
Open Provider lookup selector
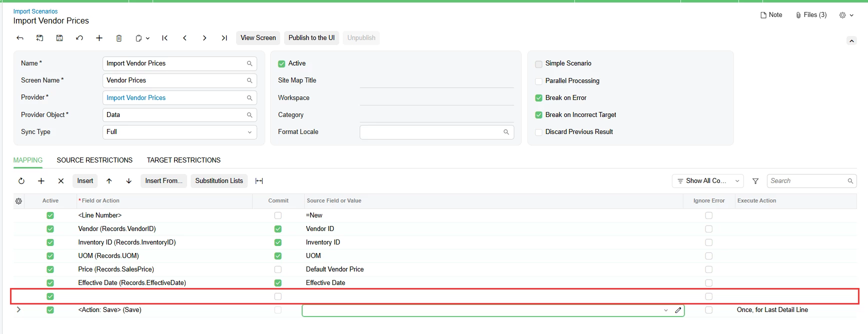point(250,98)
